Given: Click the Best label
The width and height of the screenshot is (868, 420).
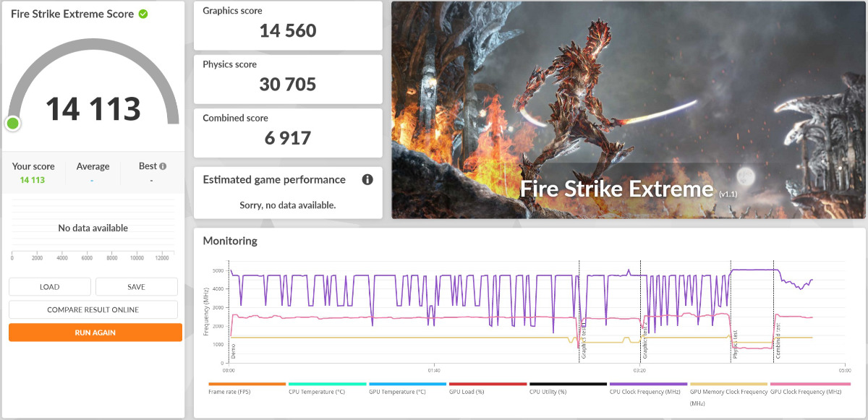Looking at the screenshot, I should pos(148,166).
